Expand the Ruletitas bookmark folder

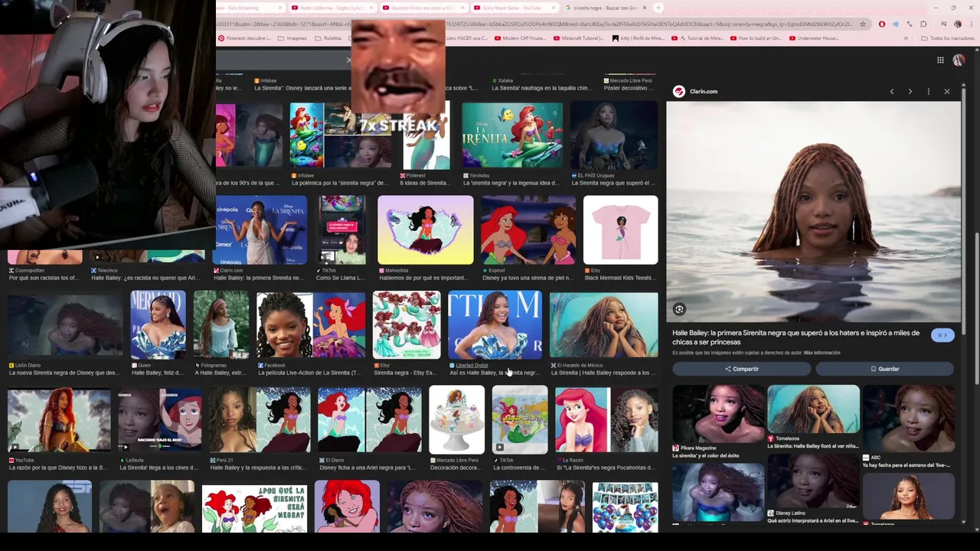[x=328, y=38]
